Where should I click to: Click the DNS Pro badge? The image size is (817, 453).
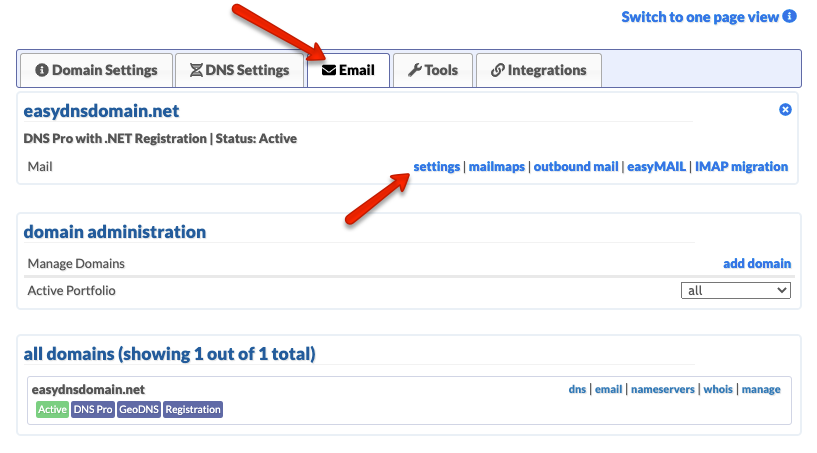(93, 410)
